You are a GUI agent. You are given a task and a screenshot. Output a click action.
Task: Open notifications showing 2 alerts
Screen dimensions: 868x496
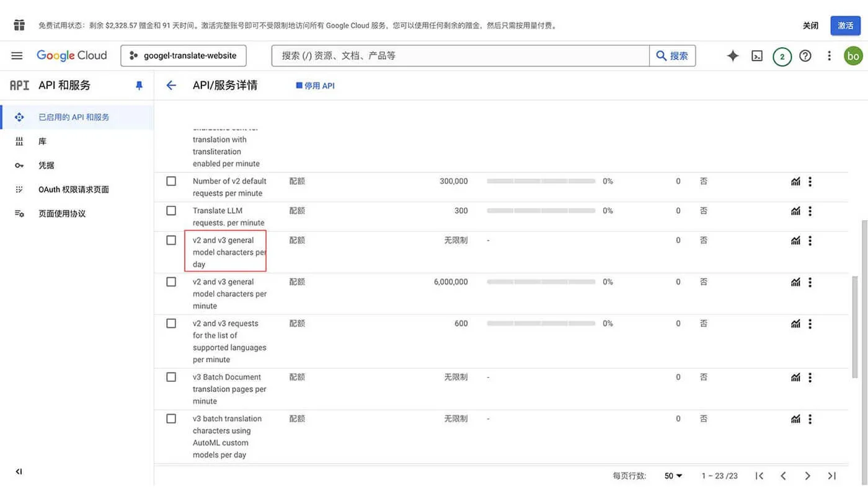point(782,55)
